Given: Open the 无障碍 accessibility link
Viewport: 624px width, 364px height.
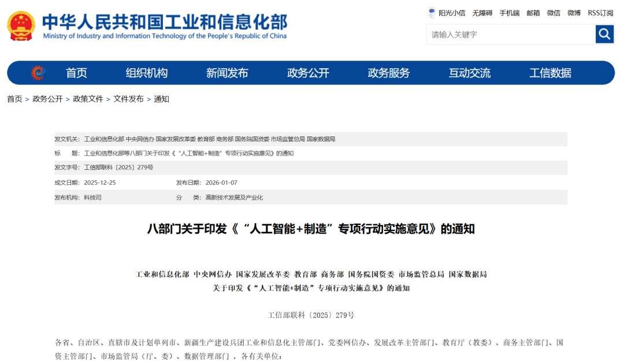Looking at the screenshot, I should 482,13.
